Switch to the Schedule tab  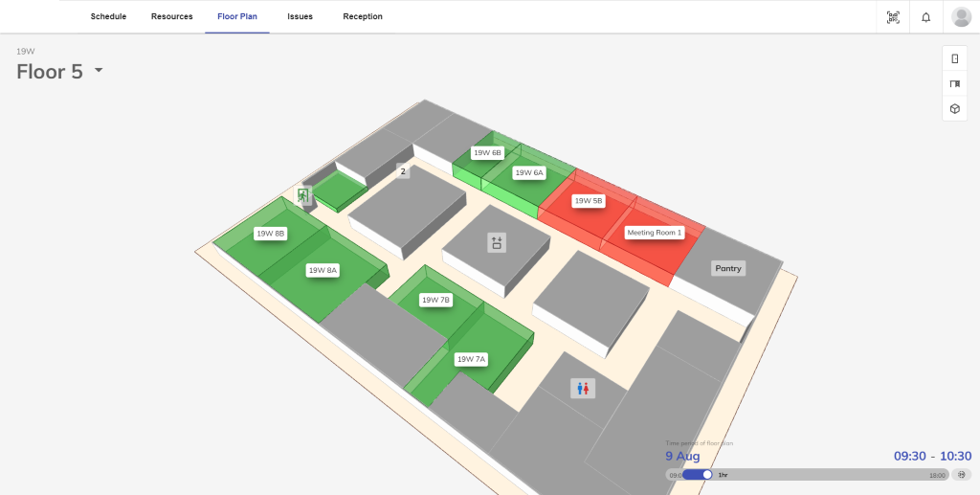click(108, 16)
